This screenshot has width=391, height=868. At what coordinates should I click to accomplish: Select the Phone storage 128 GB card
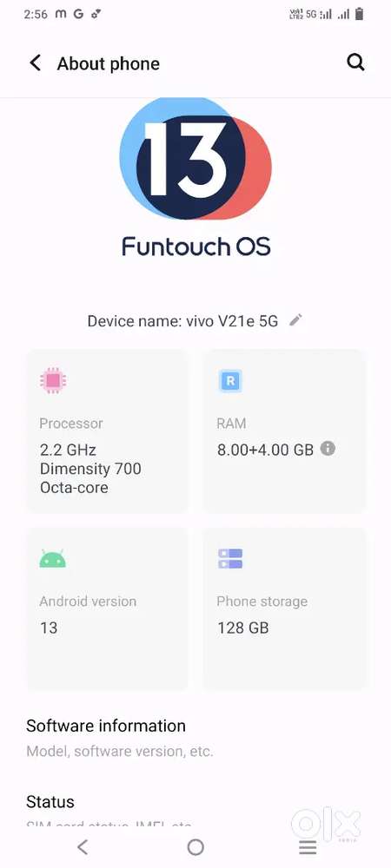tap(284, 608)
